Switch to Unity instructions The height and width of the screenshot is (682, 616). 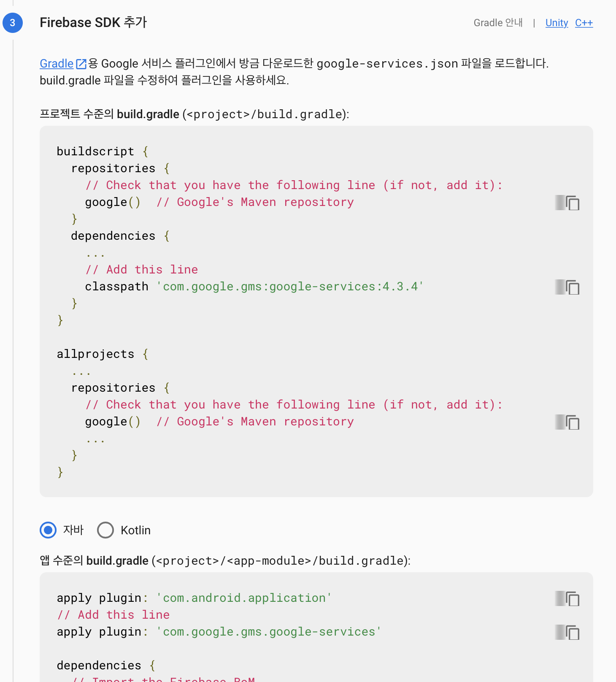point(557,23)
